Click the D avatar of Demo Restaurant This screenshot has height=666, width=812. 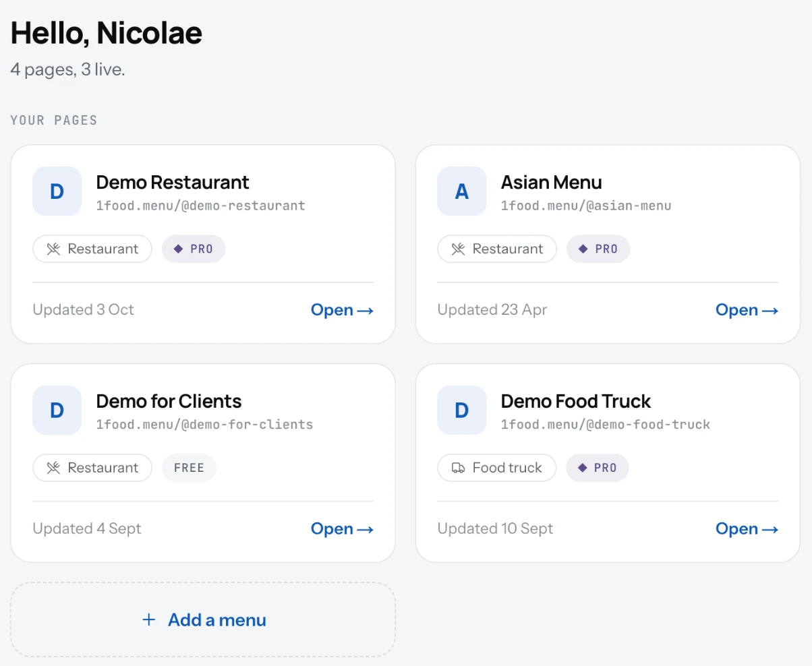point(57,191)
